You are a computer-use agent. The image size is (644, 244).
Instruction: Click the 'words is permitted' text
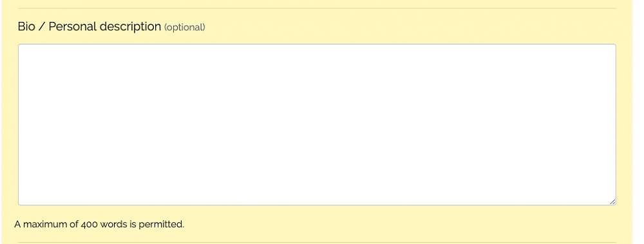pos(142,224)
